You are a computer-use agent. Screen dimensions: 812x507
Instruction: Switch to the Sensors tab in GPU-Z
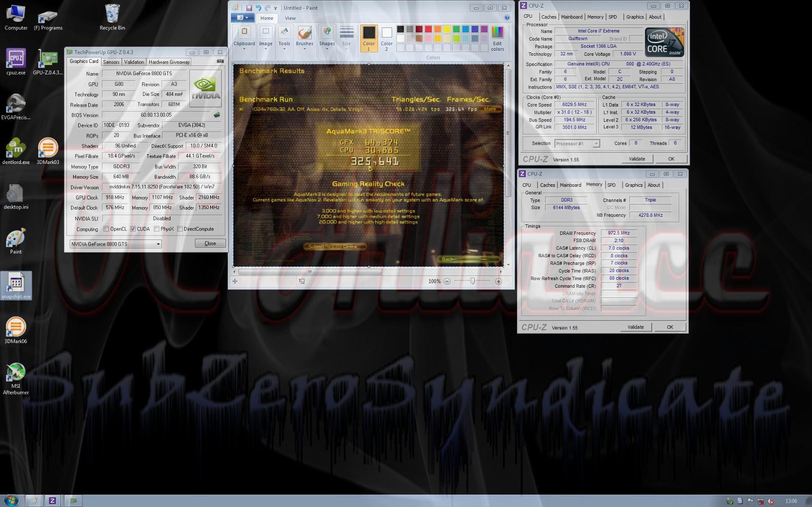tap(111, 62)
